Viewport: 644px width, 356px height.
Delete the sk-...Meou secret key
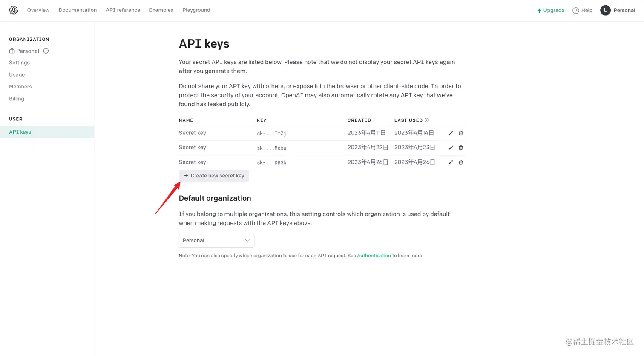[x=460, y=148]
